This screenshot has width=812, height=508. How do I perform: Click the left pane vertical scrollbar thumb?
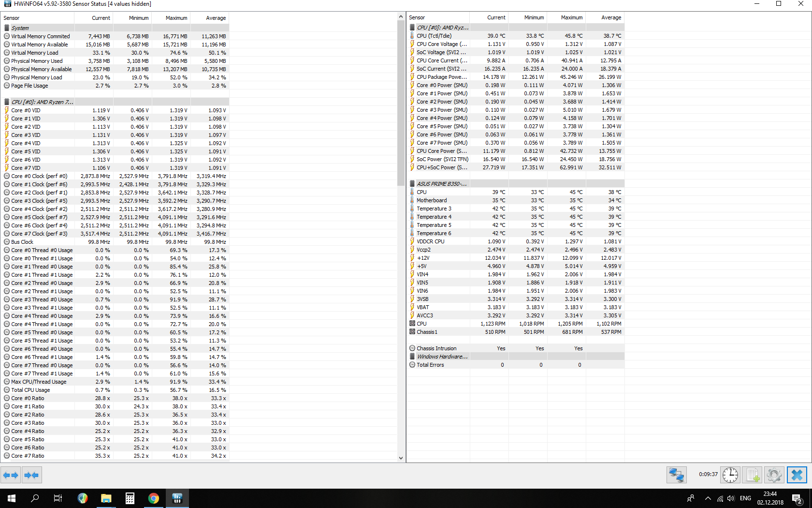coord(401,103)
